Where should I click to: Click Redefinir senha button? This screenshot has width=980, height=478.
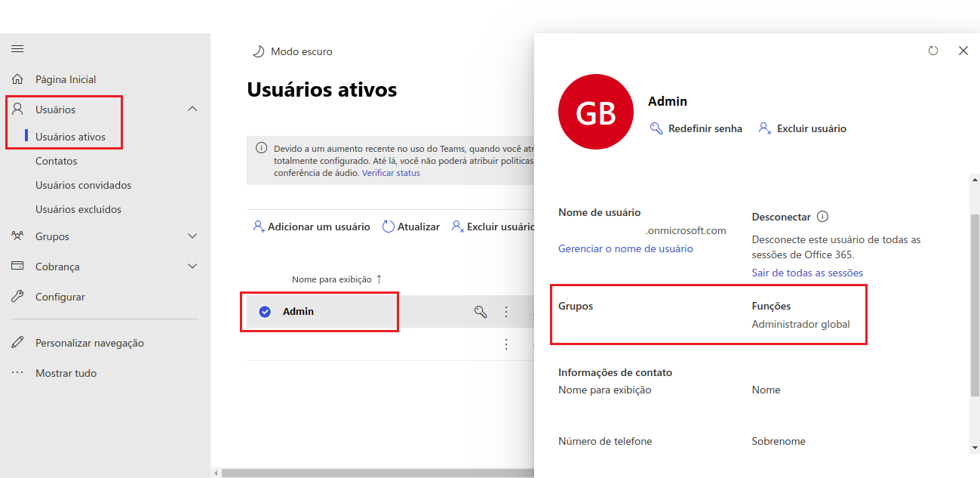coord(696,129)
